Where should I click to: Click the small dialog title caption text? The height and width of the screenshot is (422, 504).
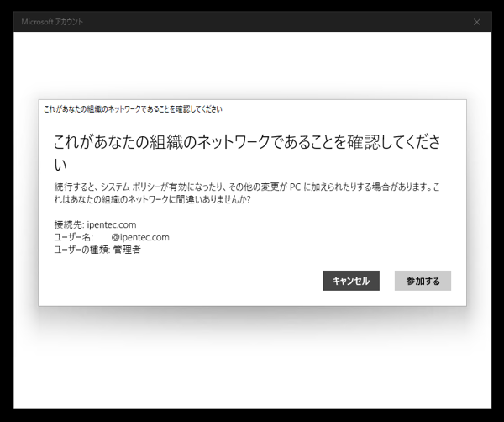point(133,109)
